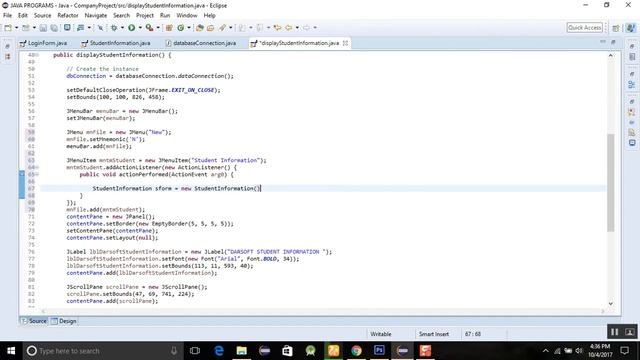Click the editor scrollbar down arrow
The width and height of the screenshot is (640, 360).
611,304
